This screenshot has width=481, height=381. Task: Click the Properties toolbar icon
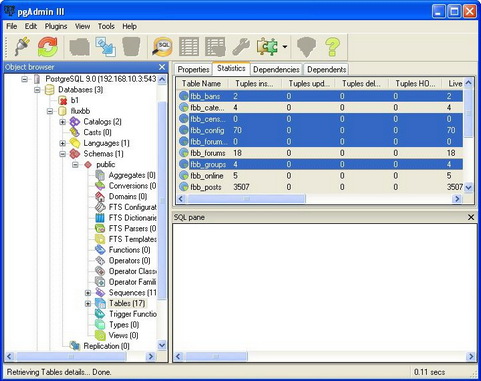tap(79, 46)
